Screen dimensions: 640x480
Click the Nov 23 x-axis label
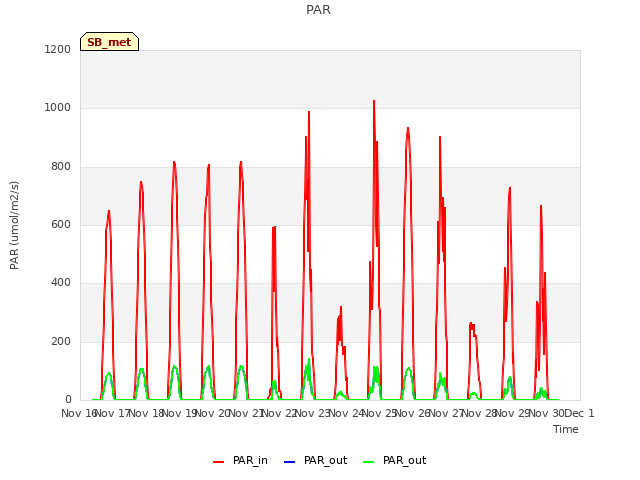(312, 413)
